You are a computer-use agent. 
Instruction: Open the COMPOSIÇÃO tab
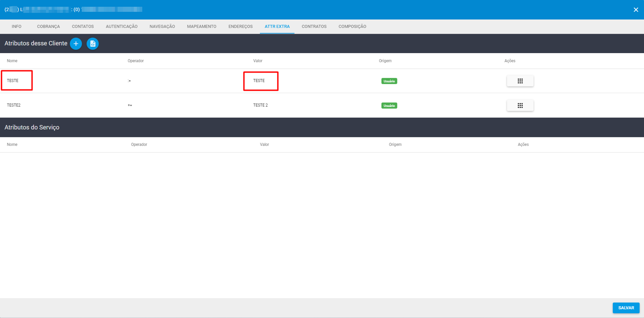click(352, 26)
